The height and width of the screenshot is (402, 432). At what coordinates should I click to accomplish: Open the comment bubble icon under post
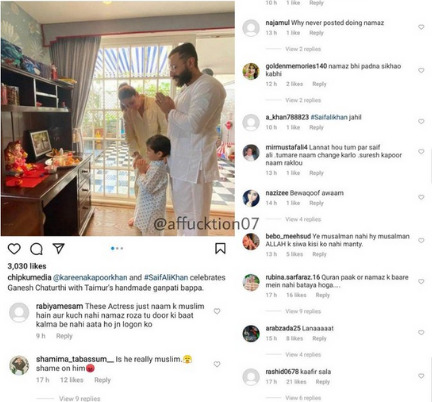click(x=36, y=249)
